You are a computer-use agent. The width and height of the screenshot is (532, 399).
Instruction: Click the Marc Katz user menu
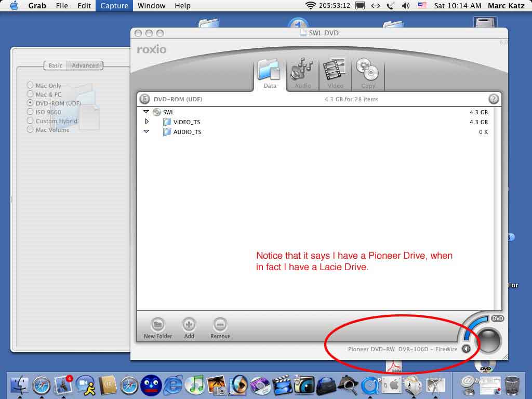[506, 5]
